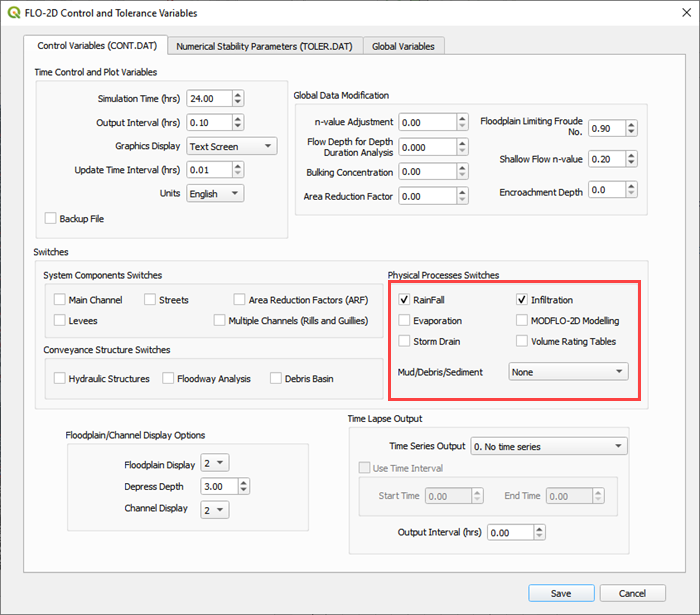Click the Floodplain Limiting Froude No. stepper
Screen dimensions: 700x615
pos(632,129)
